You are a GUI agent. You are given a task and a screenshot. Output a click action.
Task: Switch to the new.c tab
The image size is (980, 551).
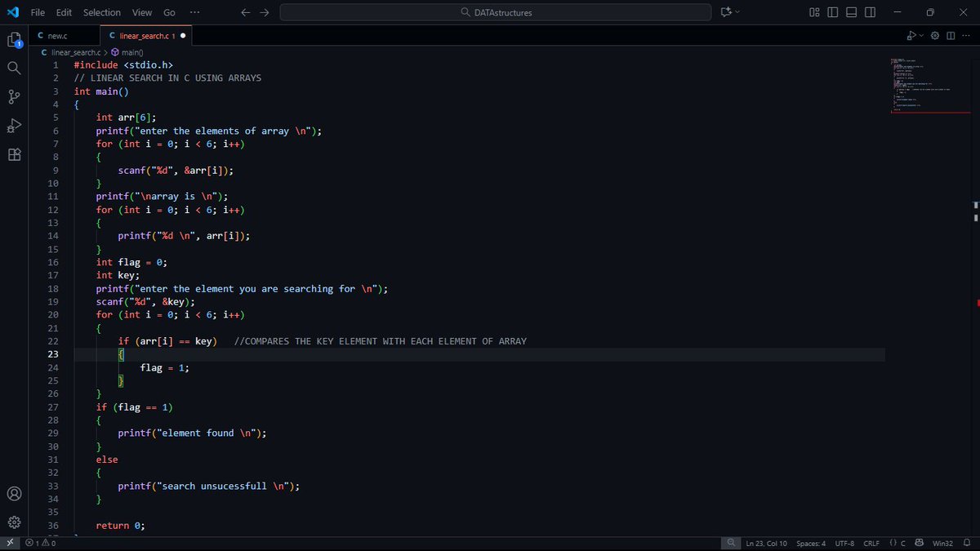64,36
